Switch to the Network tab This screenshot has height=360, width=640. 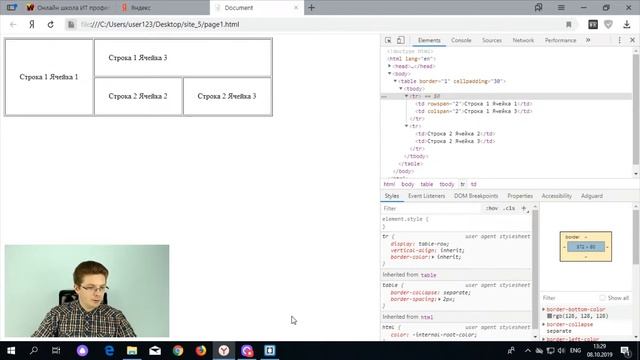pyautogui.click(x=523, y=40)
